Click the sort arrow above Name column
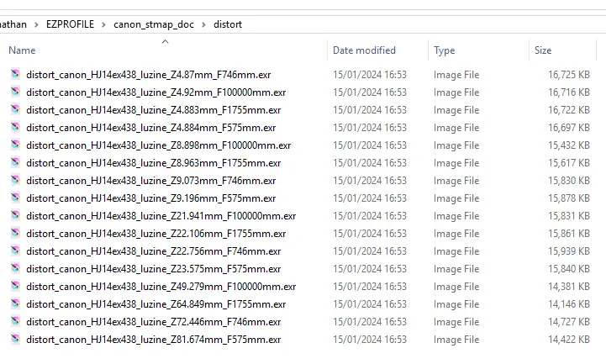The image size is (606, 364). [165, 41]
